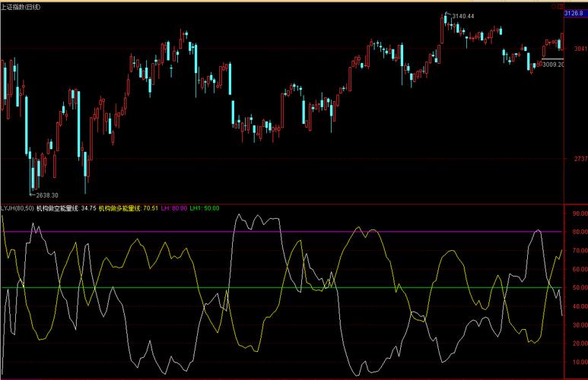This screenshot has height=380, width=588.
Task: Click the purple 'LH: 80.00' legend entry
Action: point(174,208)
